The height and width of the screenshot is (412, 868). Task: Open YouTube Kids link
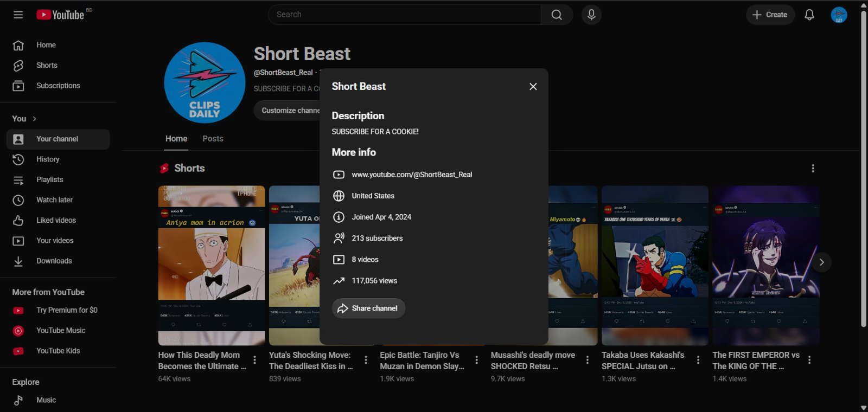click(58, 351)
